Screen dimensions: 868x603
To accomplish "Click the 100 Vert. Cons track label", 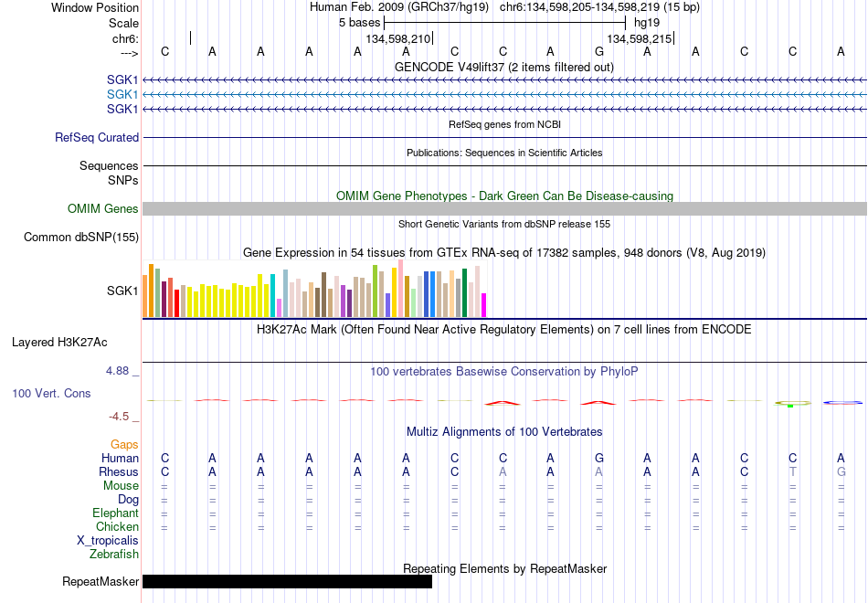I will 51,393.
